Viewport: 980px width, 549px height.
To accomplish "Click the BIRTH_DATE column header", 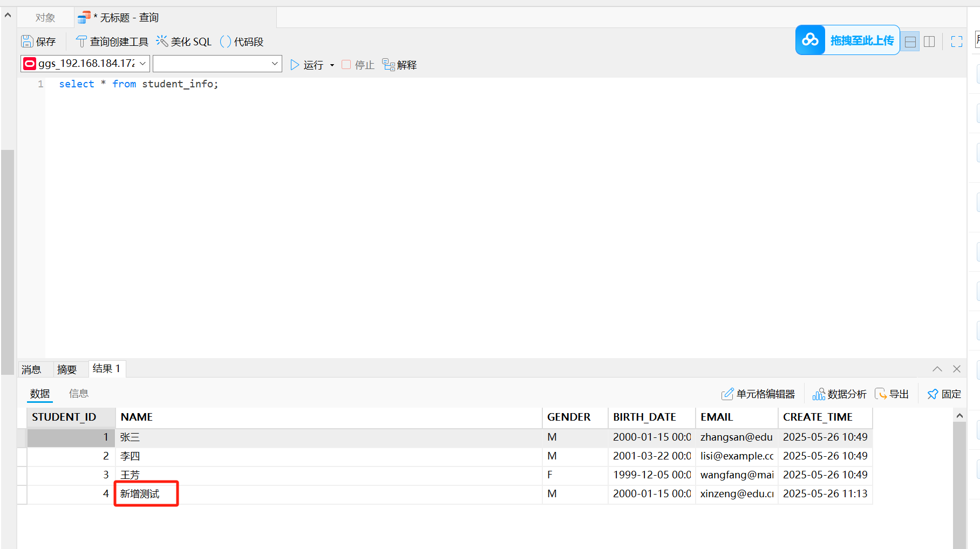I will 652,417.
